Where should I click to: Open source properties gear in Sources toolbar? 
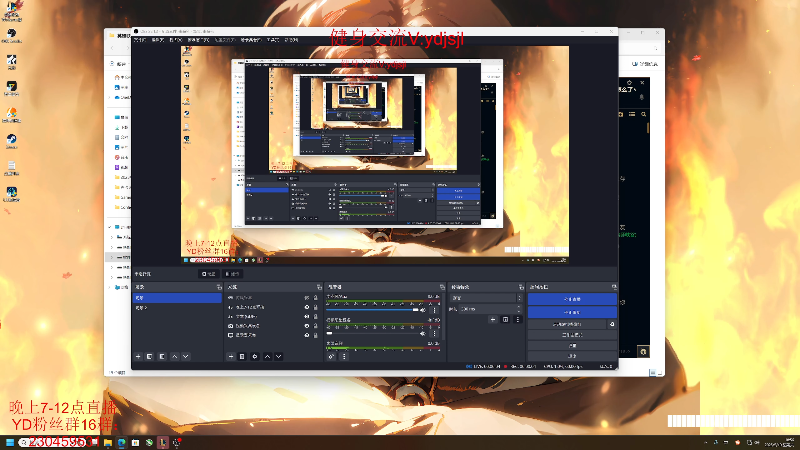pos(255,357)
